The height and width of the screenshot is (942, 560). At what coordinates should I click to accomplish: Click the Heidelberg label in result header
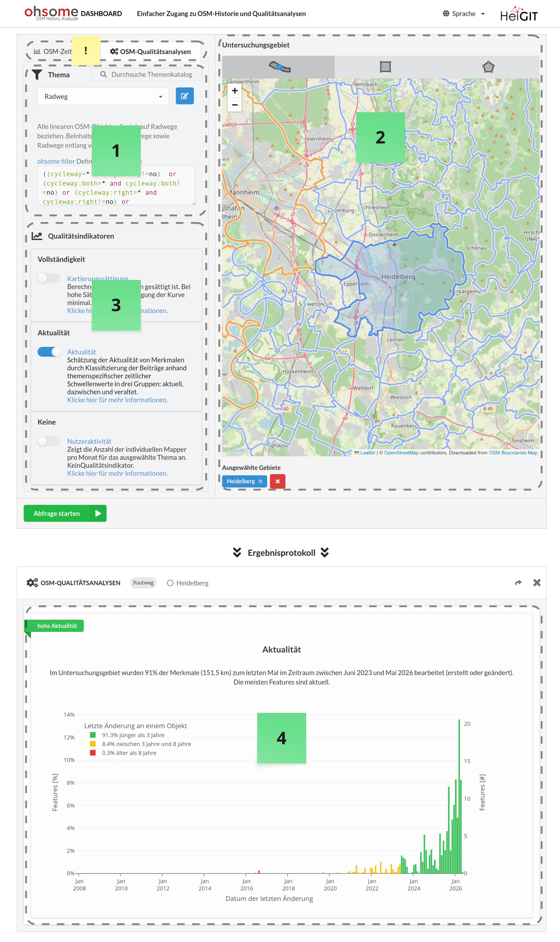click(x=192, y=583)
